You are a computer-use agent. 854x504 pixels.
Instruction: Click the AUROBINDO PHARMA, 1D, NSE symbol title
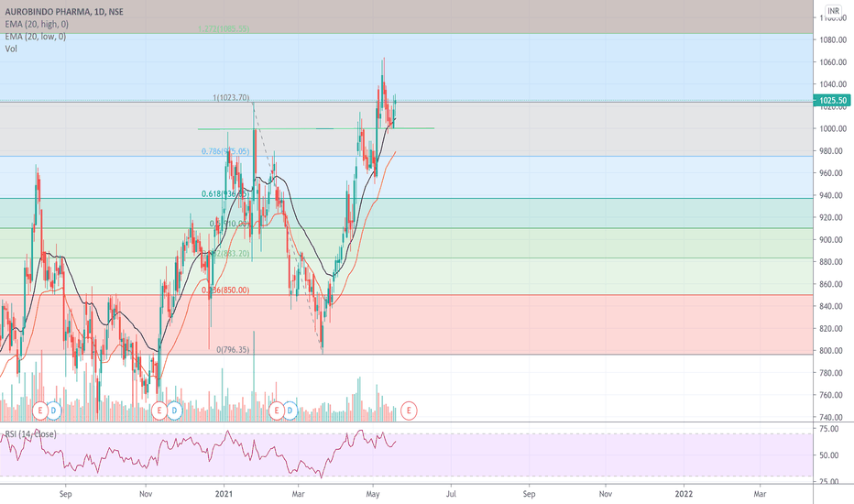pyautogui.click(x=64, y=11)
